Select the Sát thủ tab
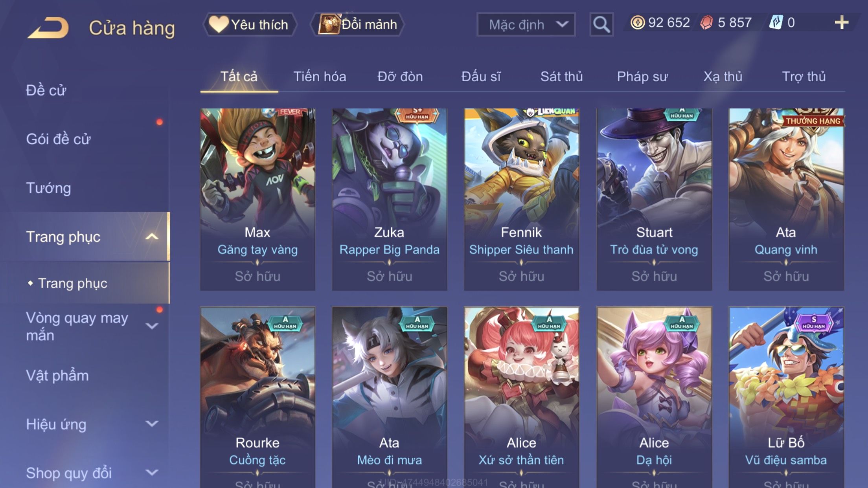 click(561, 77)
